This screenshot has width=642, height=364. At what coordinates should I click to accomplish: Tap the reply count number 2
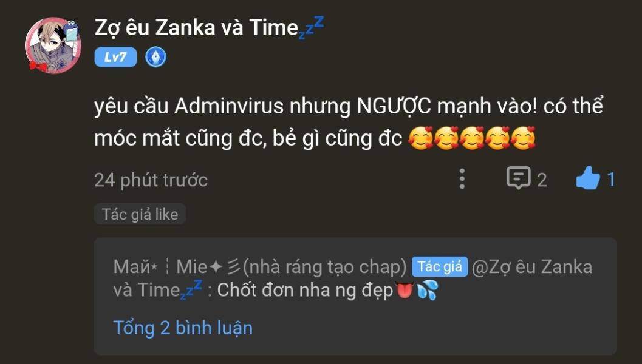click(x=542, y=180)
